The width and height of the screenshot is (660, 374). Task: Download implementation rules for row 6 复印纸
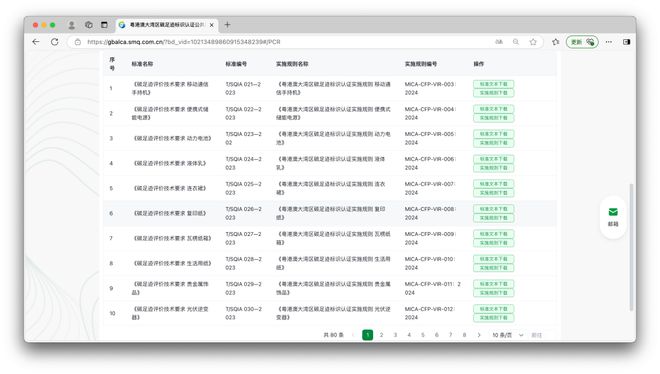(493, 218)
